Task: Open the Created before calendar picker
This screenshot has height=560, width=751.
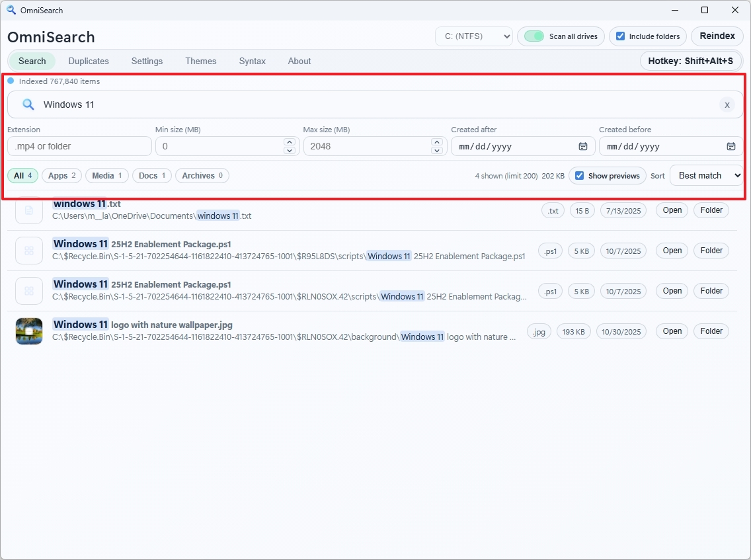Action: coord(731,146)
